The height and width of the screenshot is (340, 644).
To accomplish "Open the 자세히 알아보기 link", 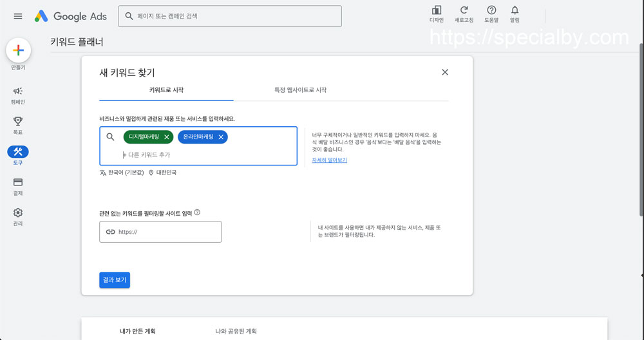I will tap(329, 160).
